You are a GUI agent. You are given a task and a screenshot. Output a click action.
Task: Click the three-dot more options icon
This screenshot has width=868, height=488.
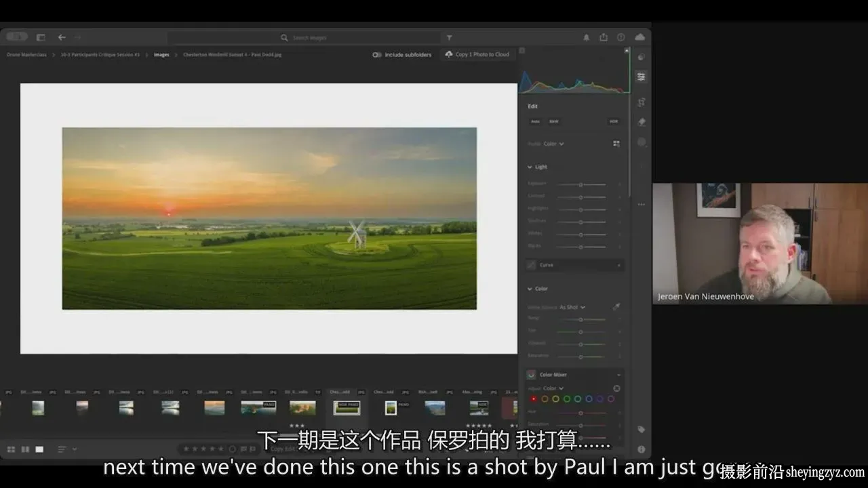click(x=641, y=204)
